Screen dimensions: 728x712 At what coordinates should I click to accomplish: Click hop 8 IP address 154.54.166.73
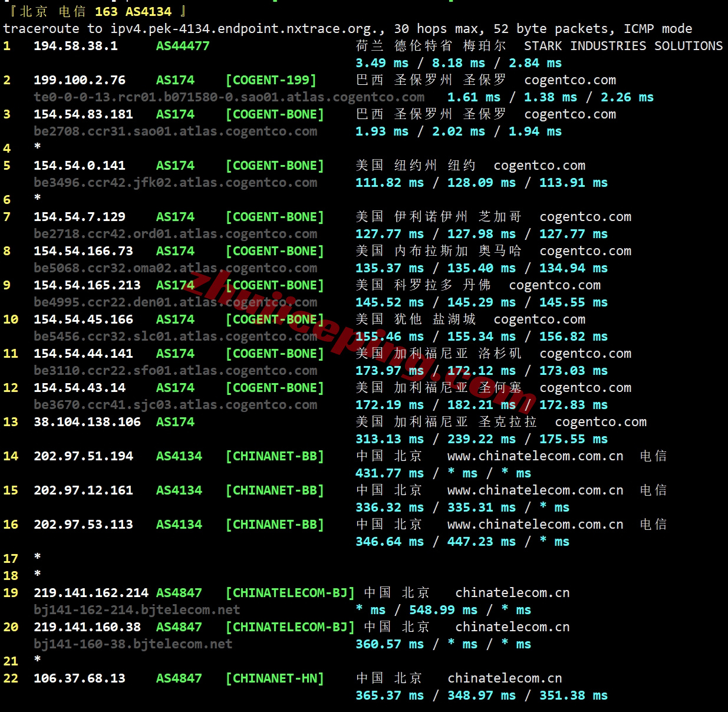(x=83, y=250)
